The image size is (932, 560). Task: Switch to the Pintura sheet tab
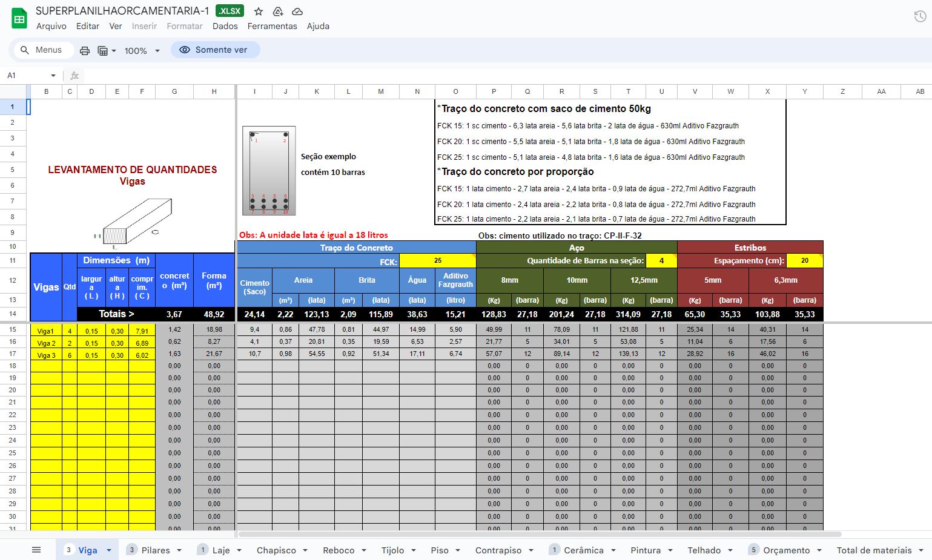tap(646, 550)
